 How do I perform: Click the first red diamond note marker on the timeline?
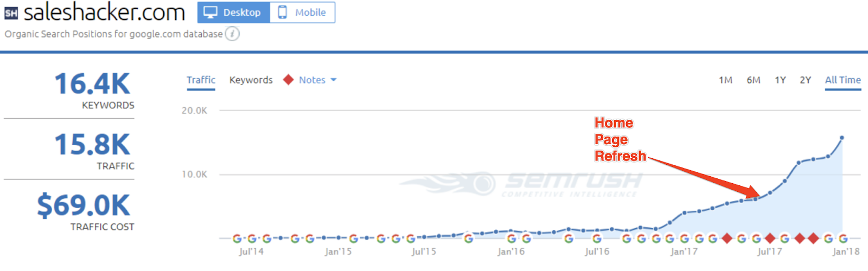click(x=727, y=238)
